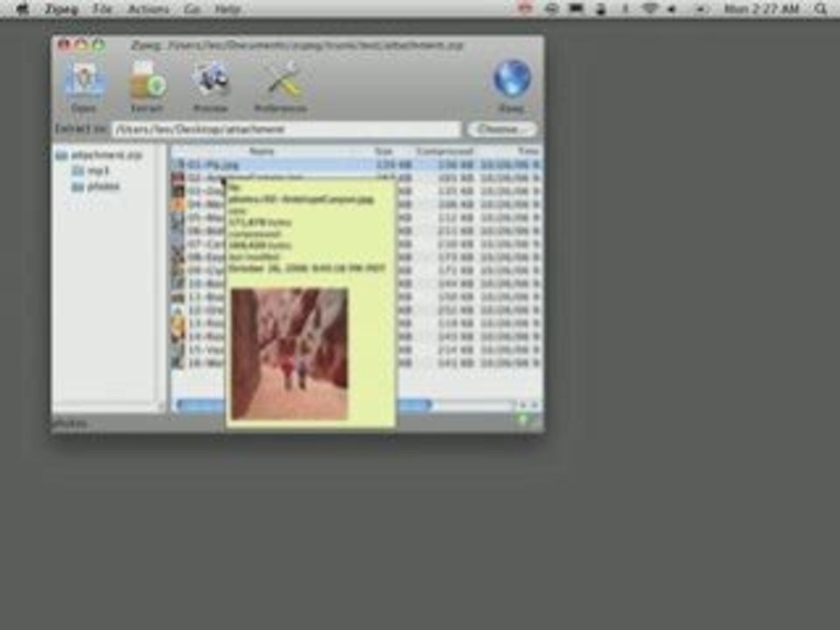
Task: Sort by the Time column header
Action: point(527,151)
